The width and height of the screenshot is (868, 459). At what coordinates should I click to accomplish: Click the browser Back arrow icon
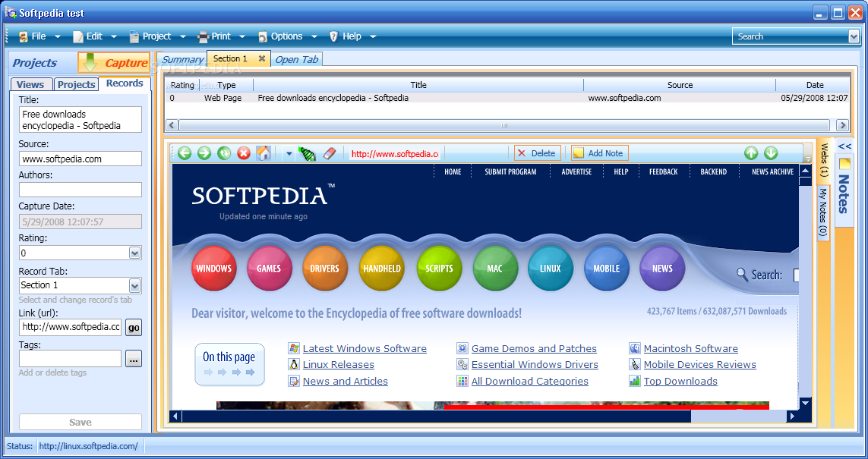tap(185, 153)
